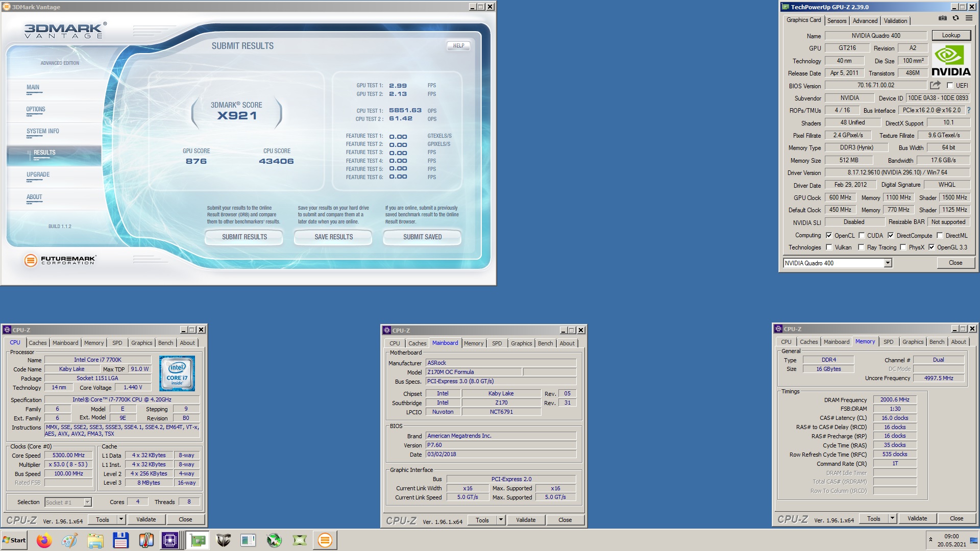Click SUBMIT SAVED button in 3DMark
The width and height of the screenshot is (980, 551).
coord(423,237)
